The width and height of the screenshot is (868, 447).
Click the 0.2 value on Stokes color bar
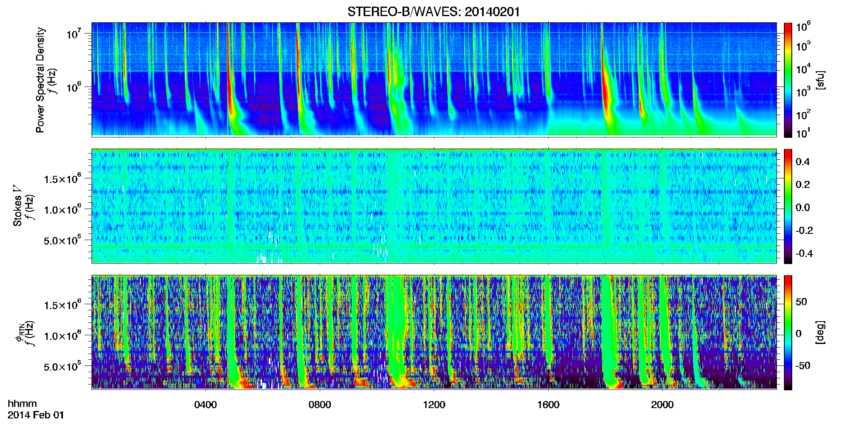pyautogui.click(x=803, y=185)
